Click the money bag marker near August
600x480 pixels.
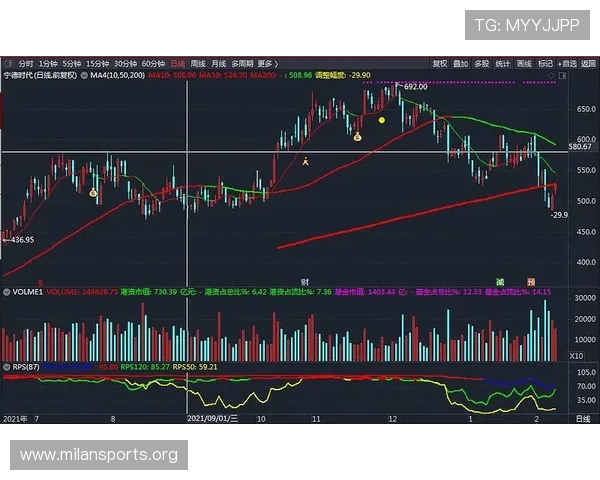click(x=93, y=192)
